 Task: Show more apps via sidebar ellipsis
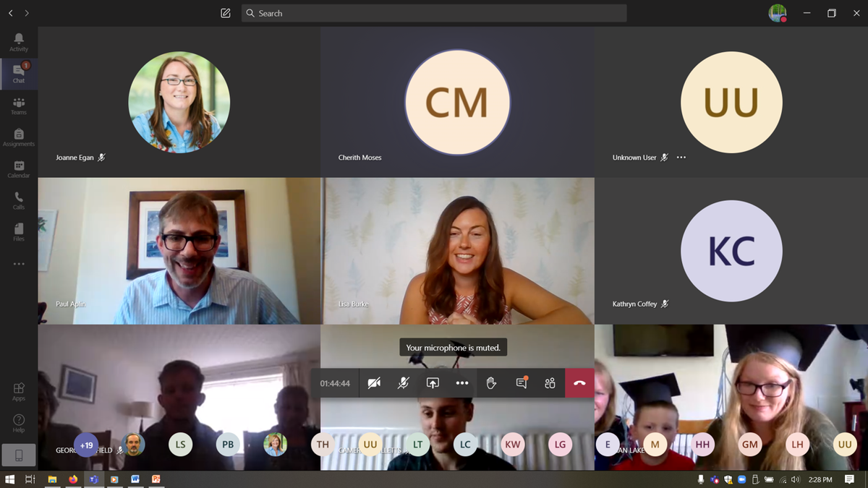[x=19, y=264]
